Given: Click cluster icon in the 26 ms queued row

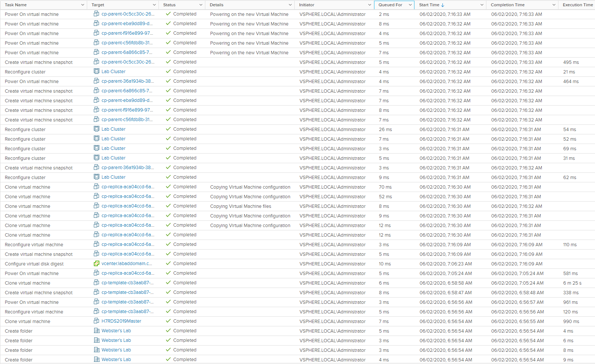Looking at the screenshot, I should [96, 129].
